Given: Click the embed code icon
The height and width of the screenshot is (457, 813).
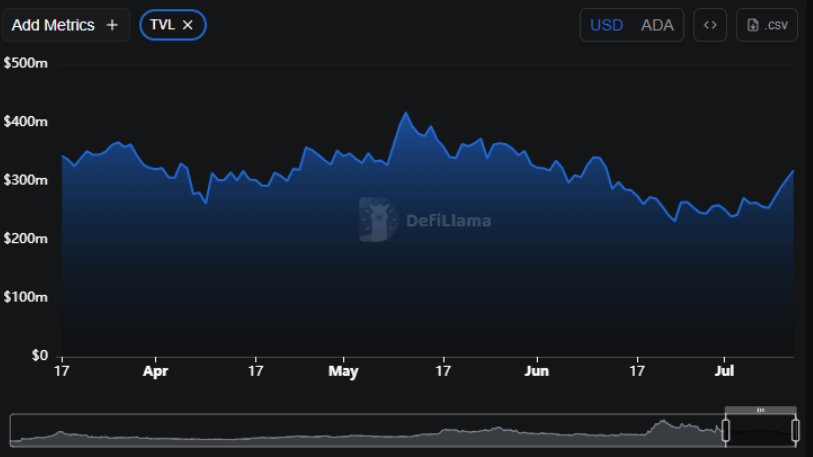Looking at the screenshot, I should 710,25.
